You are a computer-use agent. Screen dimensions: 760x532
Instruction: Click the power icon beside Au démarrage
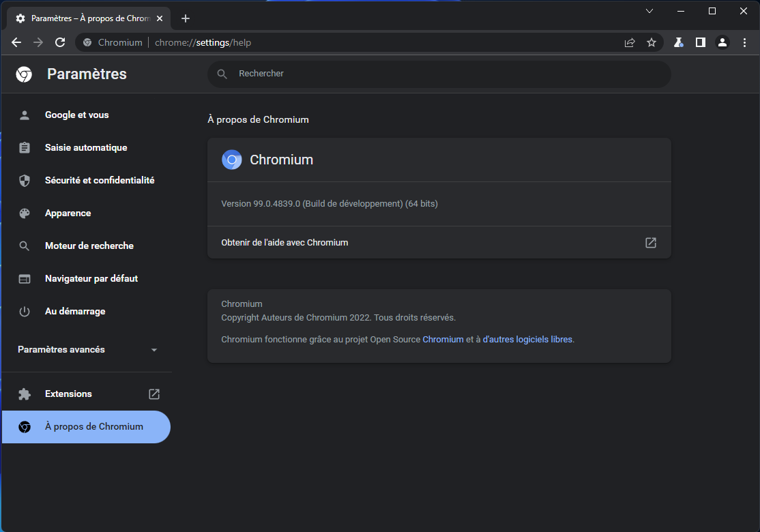click(x=25, y=312)
